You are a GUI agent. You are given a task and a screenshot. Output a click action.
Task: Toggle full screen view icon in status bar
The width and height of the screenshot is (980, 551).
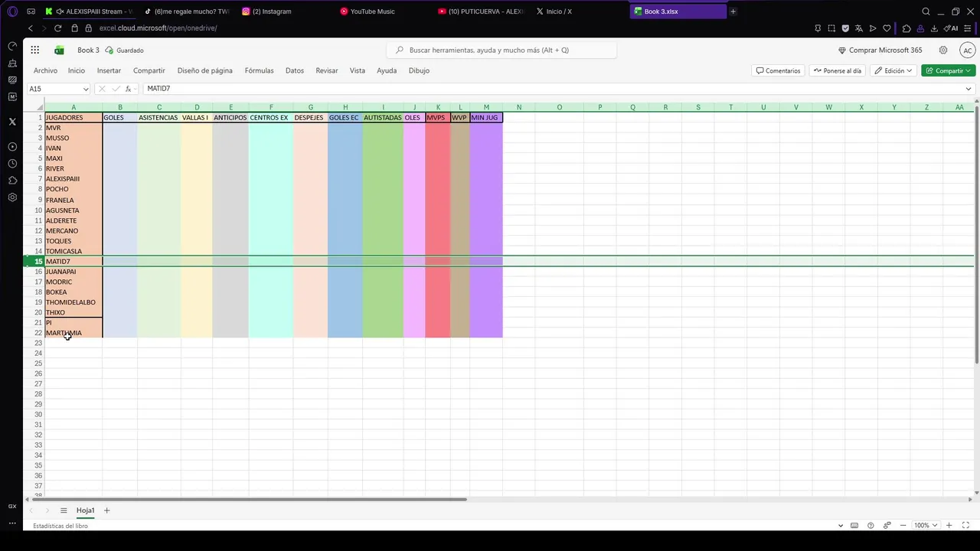tap(967, 525)
